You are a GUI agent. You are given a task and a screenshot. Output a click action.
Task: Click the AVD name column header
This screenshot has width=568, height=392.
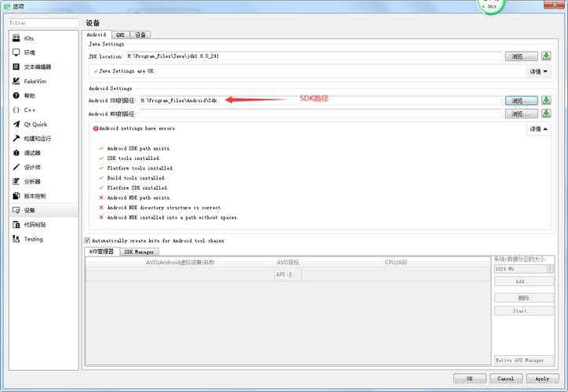tap(180, 263)
